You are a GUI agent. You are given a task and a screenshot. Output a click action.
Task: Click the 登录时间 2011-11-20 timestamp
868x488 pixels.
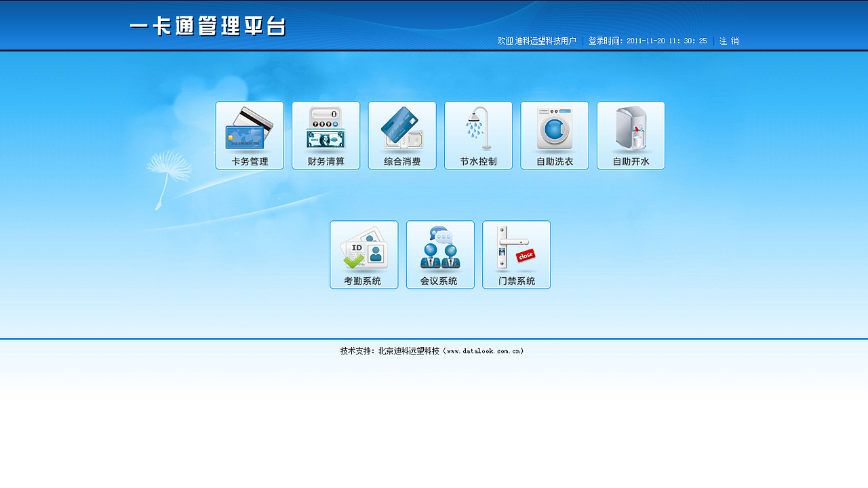(648, 41)
